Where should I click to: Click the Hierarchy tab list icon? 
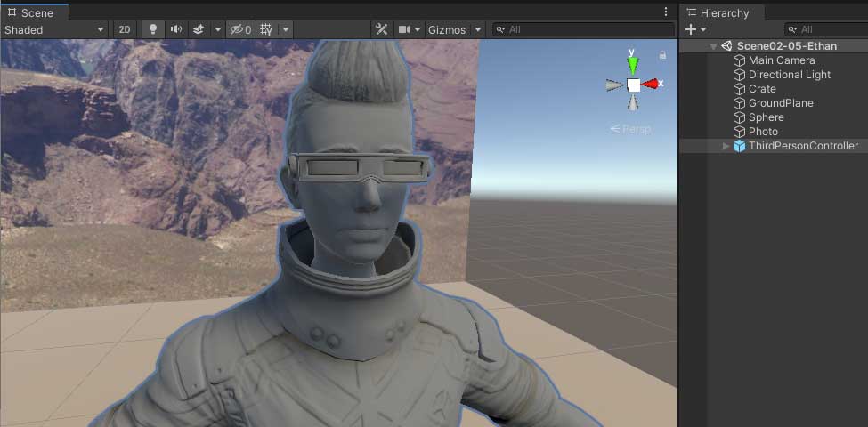692,12
